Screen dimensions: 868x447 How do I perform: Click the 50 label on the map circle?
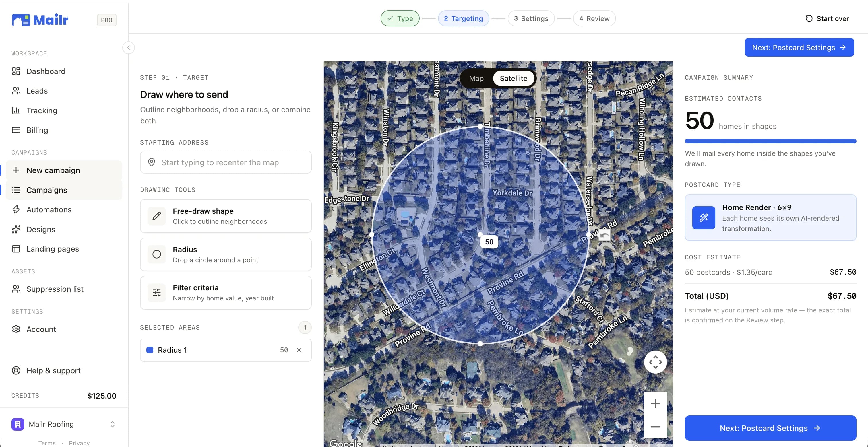pyautogui.click(x=489, y=242)
